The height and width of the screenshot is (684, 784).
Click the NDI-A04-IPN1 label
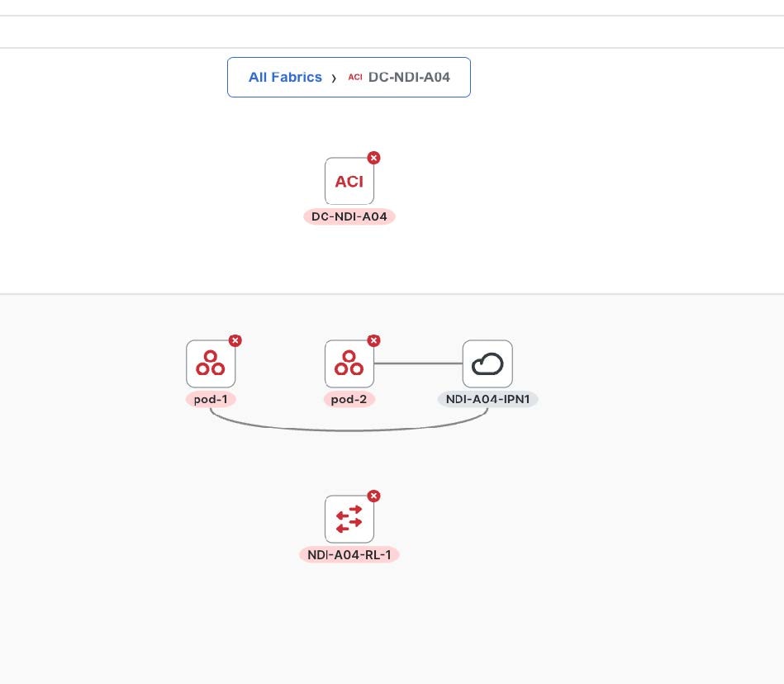click(487, 400)
